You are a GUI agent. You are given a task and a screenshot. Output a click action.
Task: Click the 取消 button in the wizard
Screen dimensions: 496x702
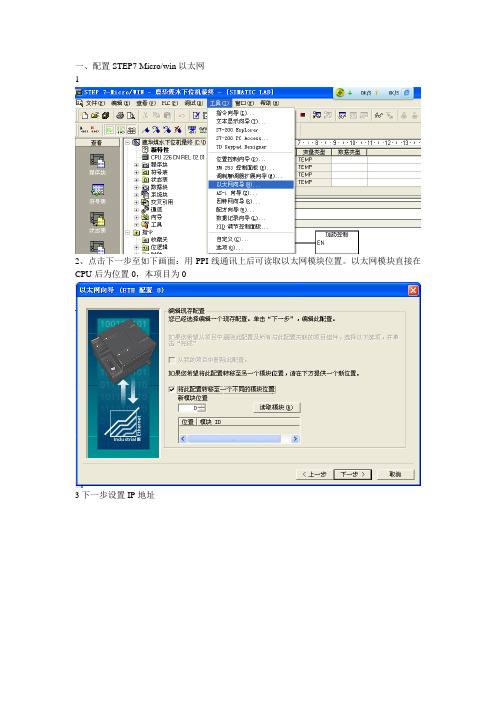pyautogui.click(x=395, y=474)
